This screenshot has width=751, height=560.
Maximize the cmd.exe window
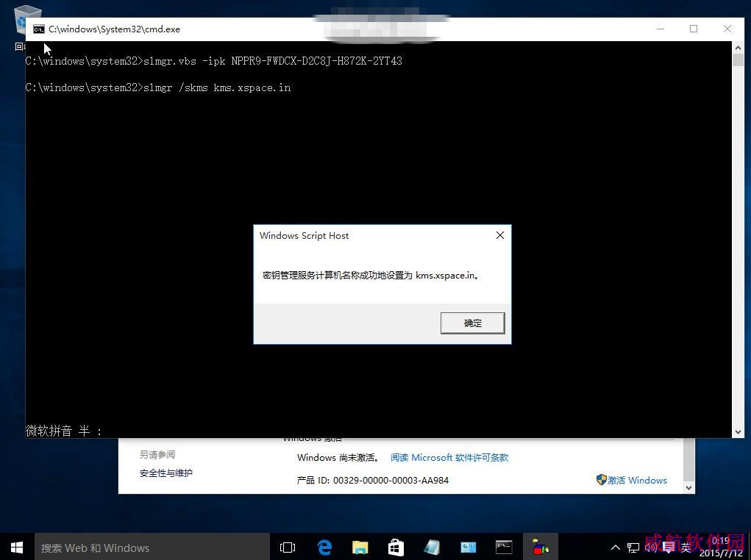click(x=694, y=29)
